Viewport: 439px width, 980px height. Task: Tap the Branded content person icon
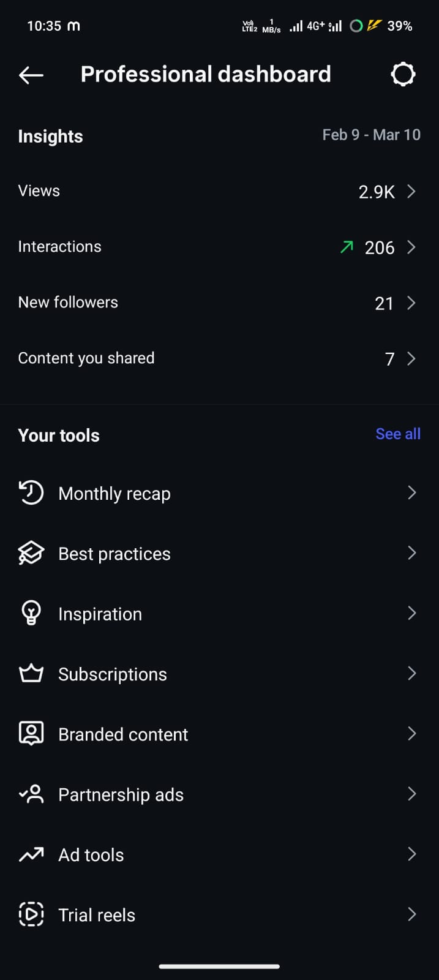click(x=31, y=734)
